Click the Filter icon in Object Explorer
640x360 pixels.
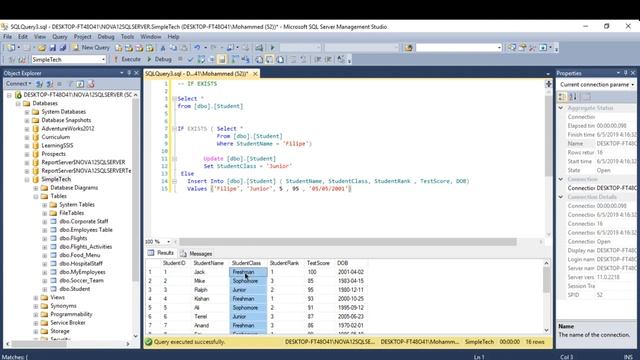70,84
